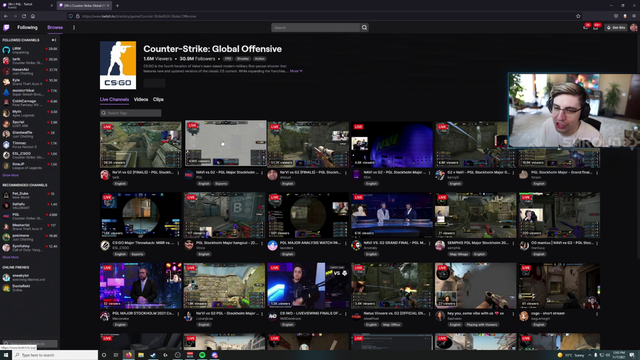Show more followed channels
Image resolution: width=640 pixels, height=360 pixels.
[x=11, y=175]
